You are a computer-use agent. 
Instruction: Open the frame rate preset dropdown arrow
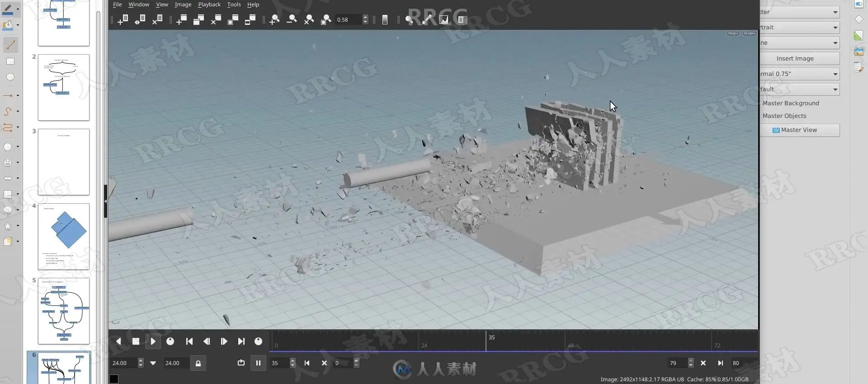point(153,363)
